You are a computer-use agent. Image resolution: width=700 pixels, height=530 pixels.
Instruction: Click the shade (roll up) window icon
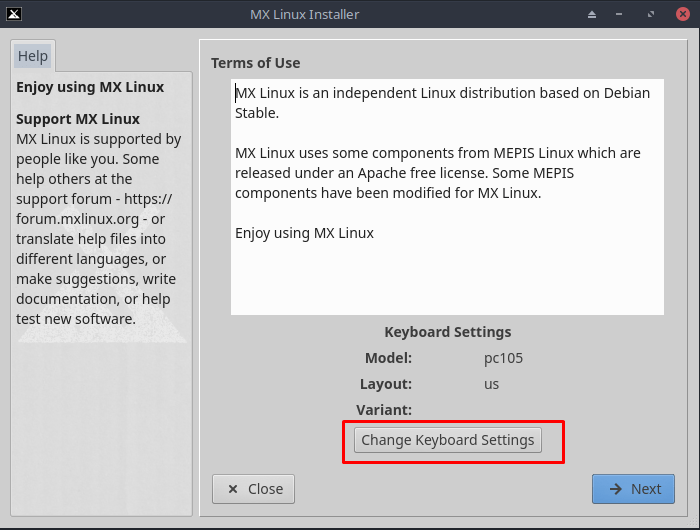592,15
